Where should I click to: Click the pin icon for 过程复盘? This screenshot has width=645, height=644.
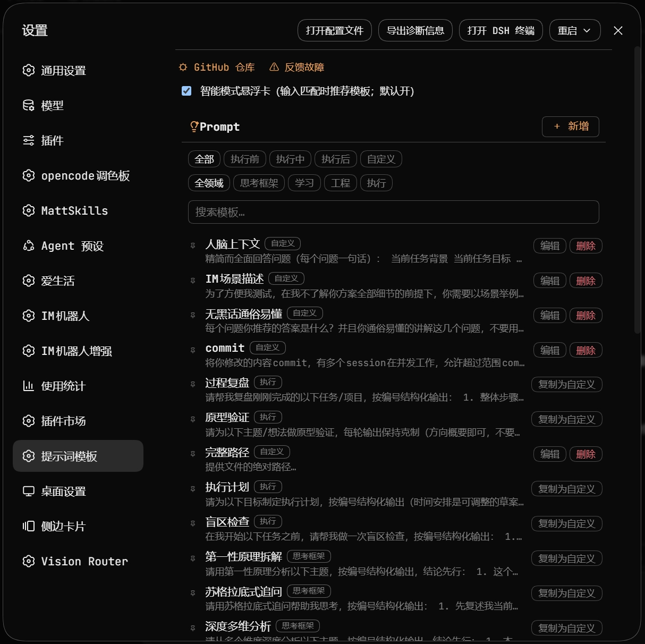point(193,384)
